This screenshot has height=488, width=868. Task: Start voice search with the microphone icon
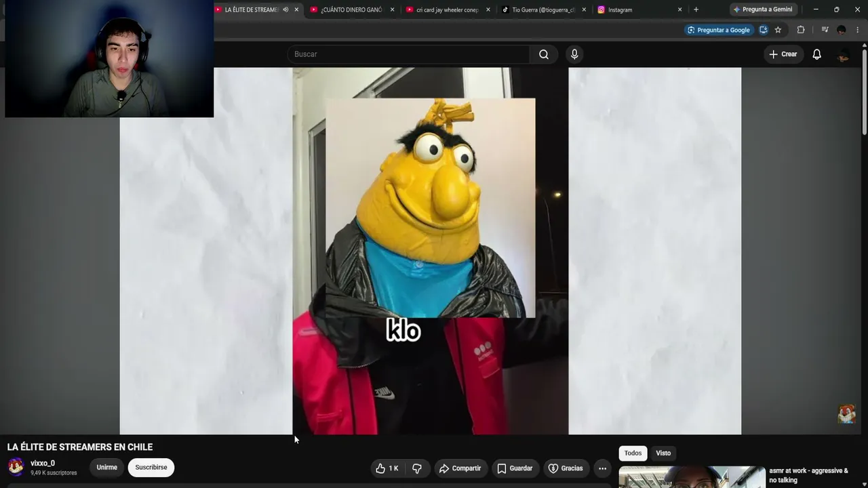[x=574, y=54]
